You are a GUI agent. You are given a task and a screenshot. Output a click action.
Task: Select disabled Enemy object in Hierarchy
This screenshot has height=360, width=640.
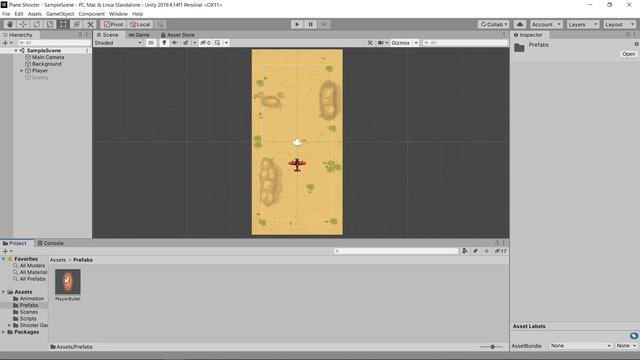coord(40,78)
